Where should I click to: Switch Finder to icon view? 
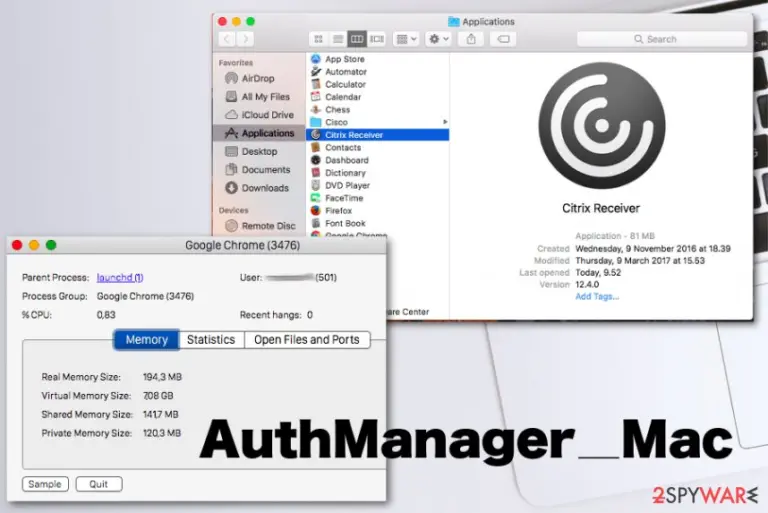click(x=318, y=39)
